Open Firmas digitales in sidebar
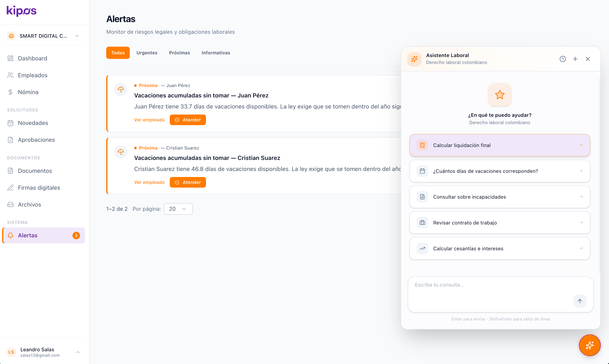Viewport: 609px width, 364px height. (39, 188)
